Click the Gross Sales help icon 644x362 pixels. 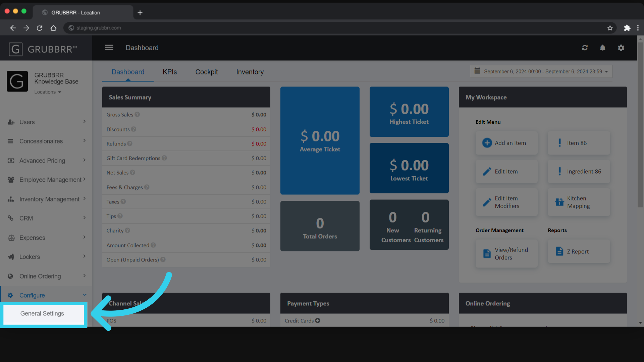[x=137, y=114]
